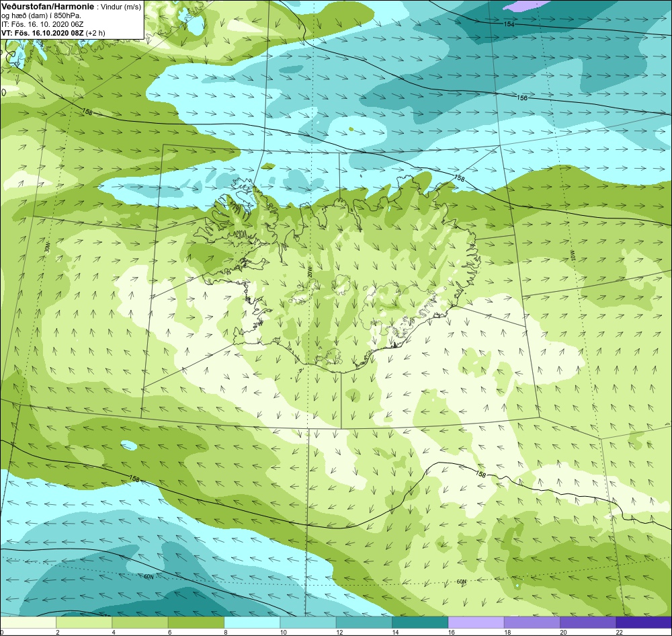
Task: Click the 20W longitude label
Action: tap(309, 271)
